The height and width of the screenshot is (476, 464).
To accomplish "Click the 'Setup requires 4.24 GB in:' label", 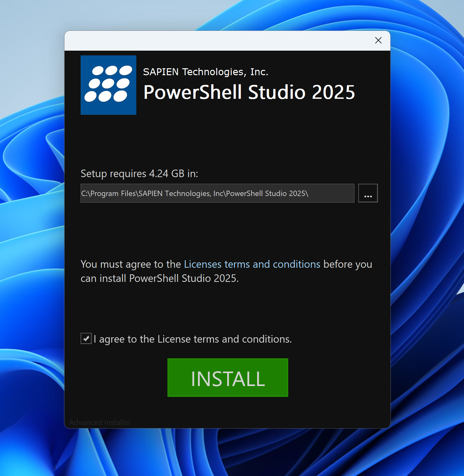I will coord(139,174).
